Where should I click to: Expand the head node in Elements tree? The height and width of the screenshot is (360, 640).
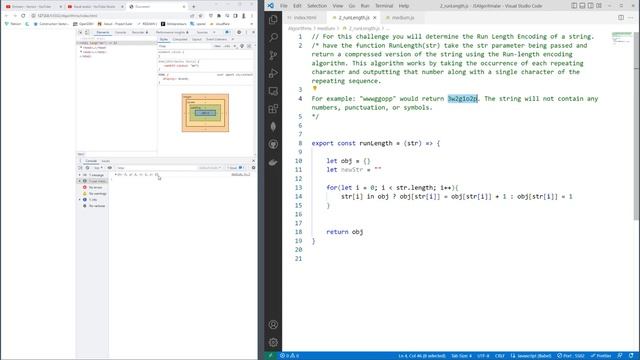tap(81, 48)
